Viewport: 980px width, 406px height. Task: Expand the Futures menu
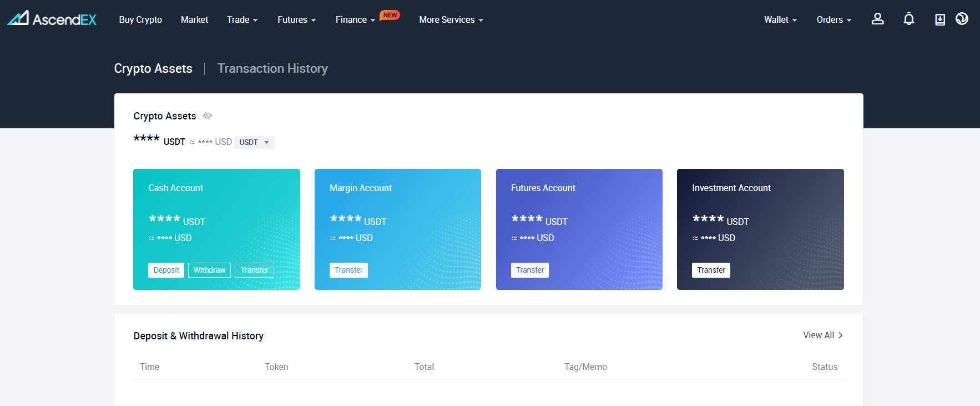click(296, 19)
